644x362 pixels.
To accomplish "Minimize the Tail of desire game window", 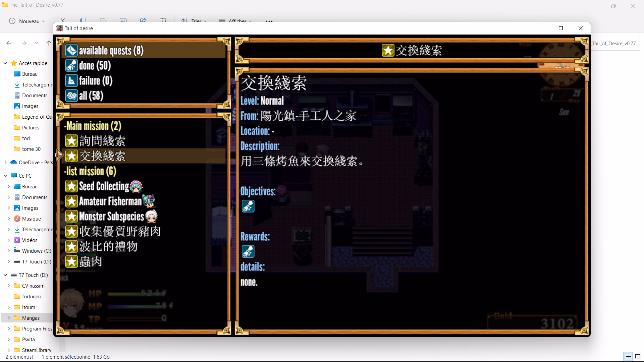I will pos(541,28).
